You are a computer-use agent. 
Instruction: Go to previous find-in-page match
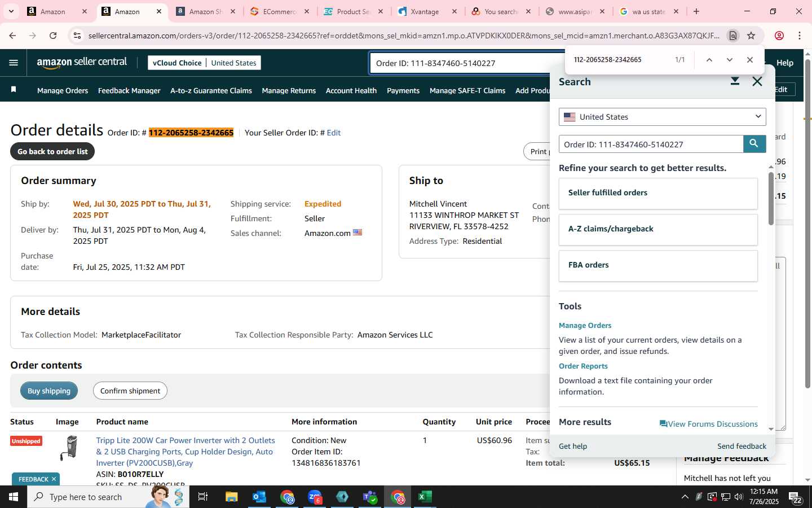point(709,60)
